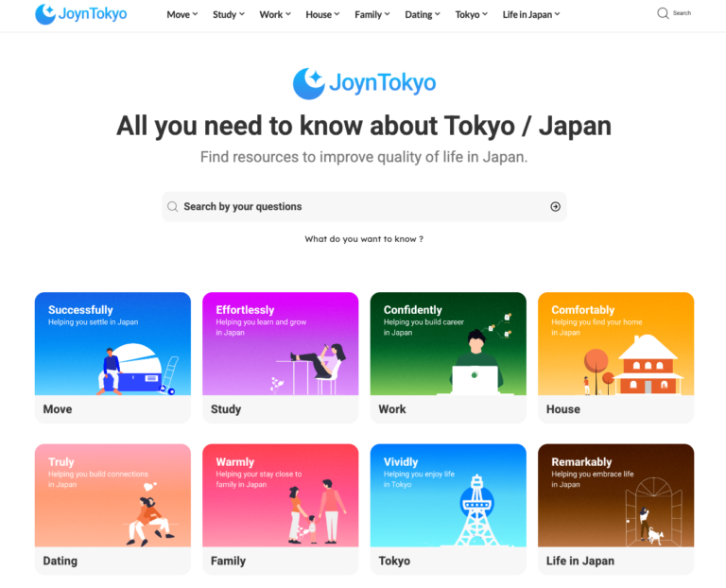Click the JoynTokyo logo in the header
726x588 pixels.
tap(80, 14)
